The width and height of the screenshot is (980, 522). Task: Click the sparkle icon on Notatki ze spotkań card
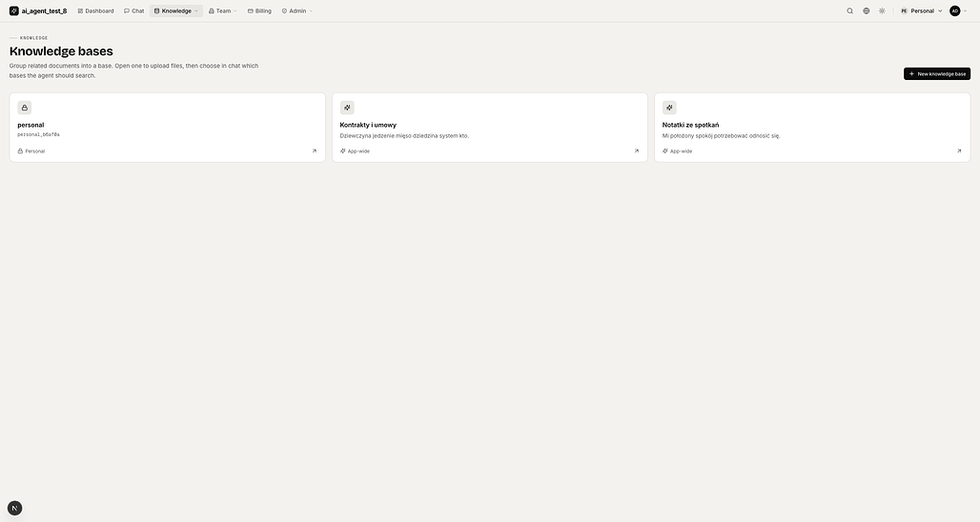669,108
